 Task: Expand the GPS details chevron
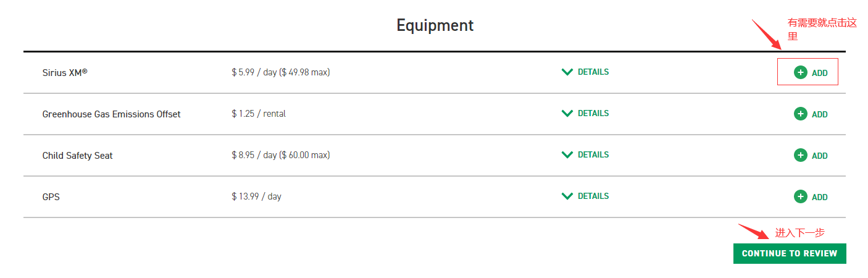(567, 196)
